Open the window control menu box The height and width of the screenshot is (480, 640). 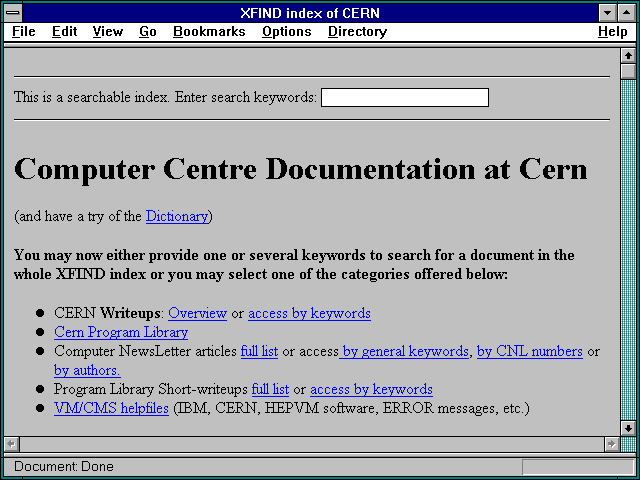[x=13, y=13]
